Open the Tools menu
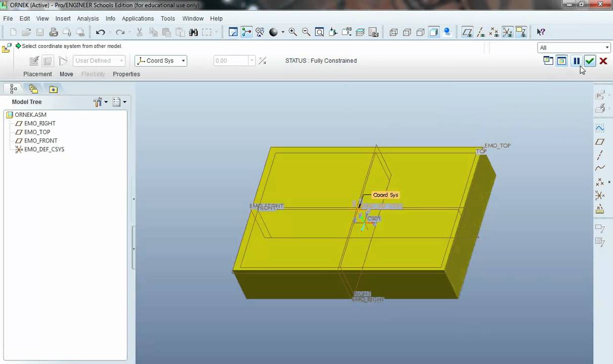 click(168, 19)
